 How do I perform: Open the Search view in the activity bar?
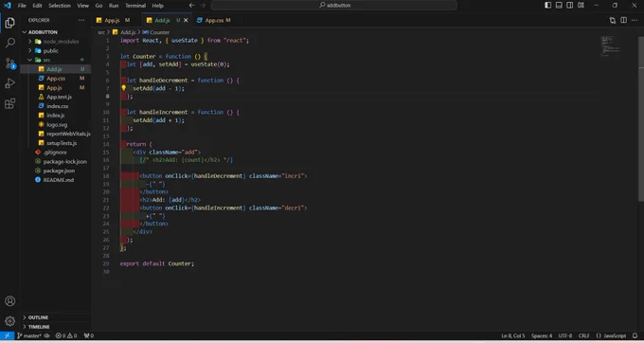(x=9, y=43)
